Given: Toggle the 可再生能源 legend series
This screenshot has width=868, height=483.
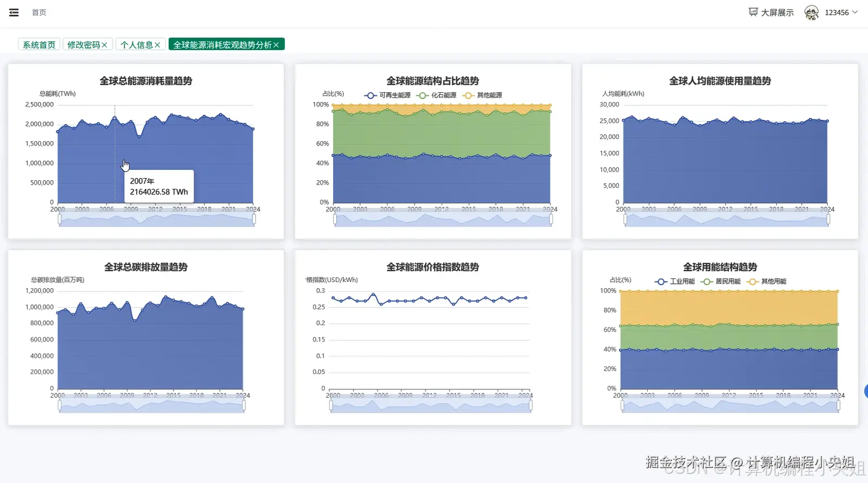Looking at the screenshot, I should coord(387,95).
